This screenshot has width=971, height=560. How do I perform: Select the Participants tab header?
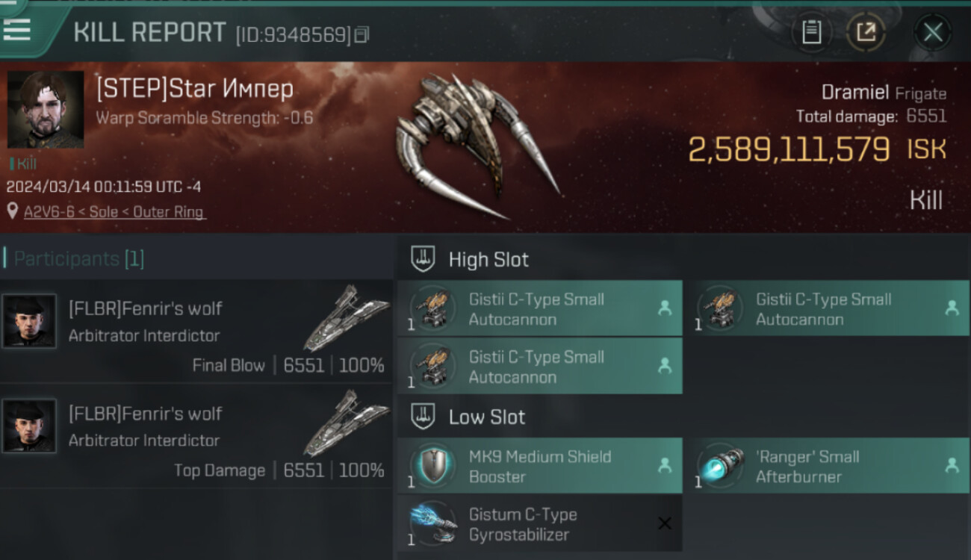pyautogui.click(x=79, y=259)
